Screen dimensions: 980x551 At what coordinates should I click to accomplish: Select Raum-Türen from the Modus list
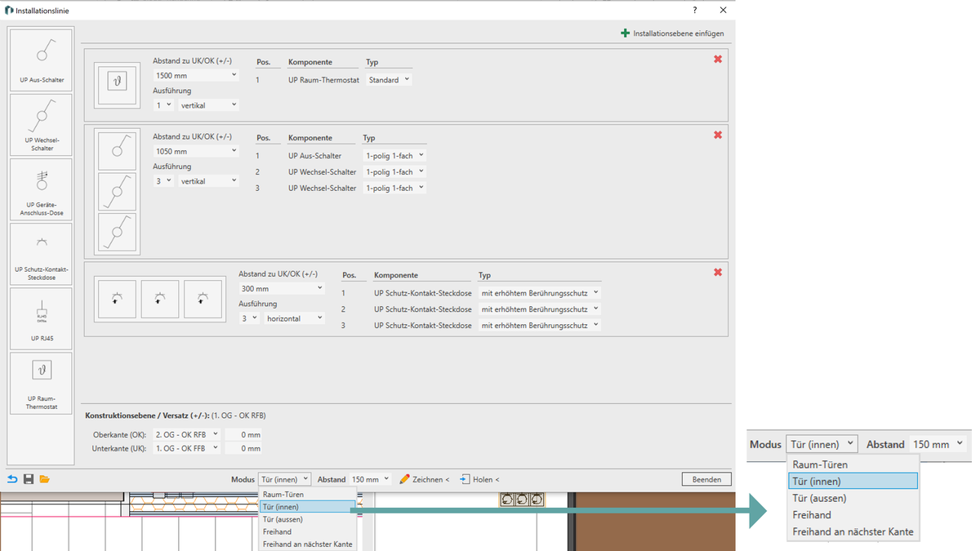click(283, 495)
